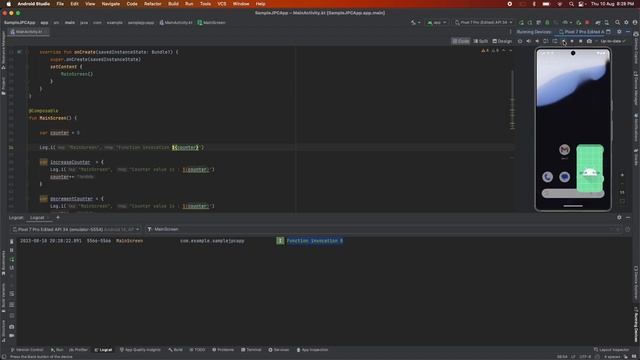Screen dimensions: 640x360
Task: Open the Apple menu
Action: (9, 4)
